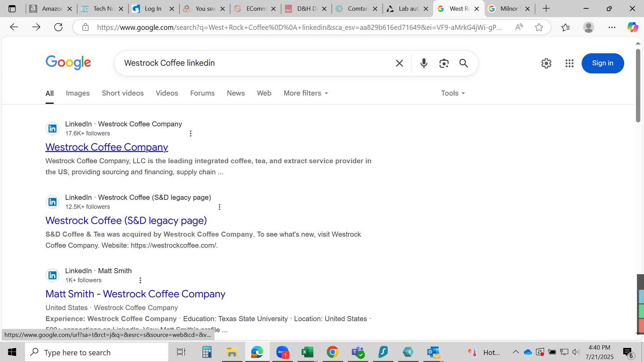Open the notification center icon
644x362 pixels.
(x=628, y=352)
